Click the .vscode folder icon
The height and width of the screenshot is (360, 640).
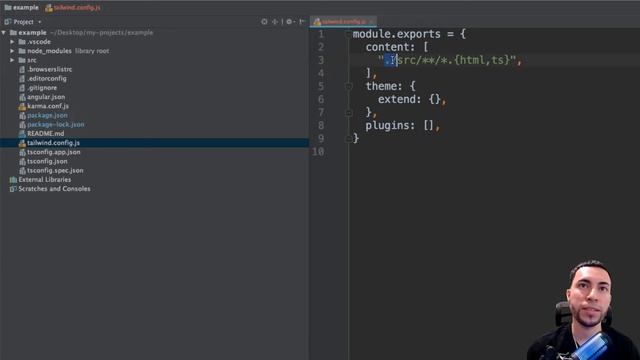[22, 42]
